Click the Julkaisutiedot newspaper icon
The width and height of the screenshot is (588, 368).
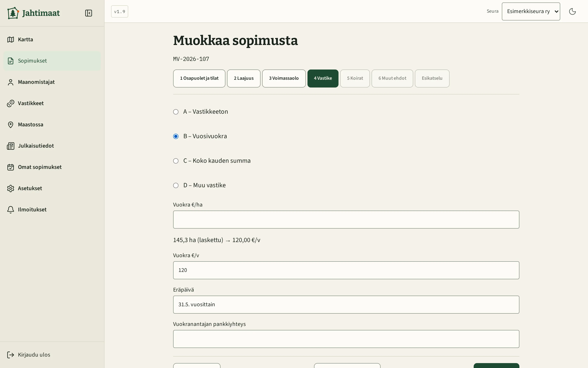pyautogui.click(x=10, y=146)
